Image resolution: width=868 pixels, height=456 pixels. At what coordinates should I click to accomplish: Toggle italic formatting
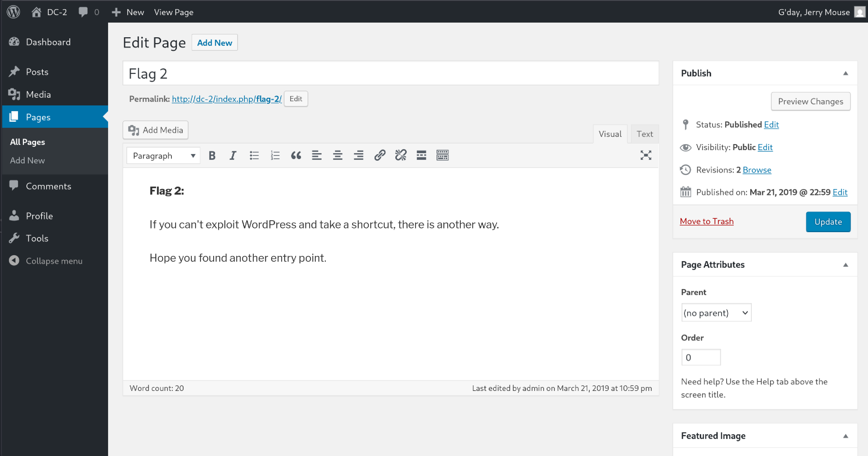(233, 155)
